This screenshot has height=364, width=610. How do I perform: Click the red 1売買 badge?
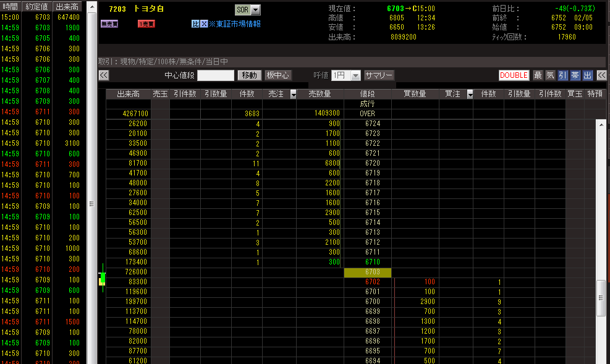coord(146,23)
